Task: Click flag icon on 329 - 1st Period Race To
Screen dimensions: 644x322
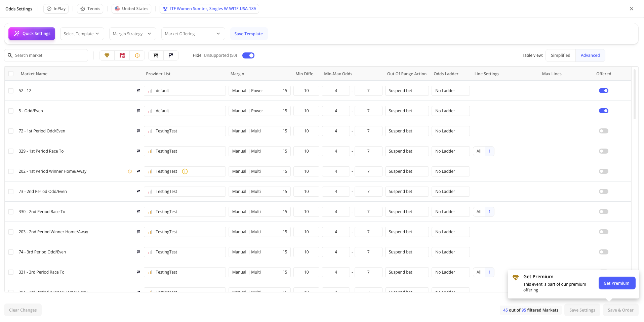Action: 138,151
